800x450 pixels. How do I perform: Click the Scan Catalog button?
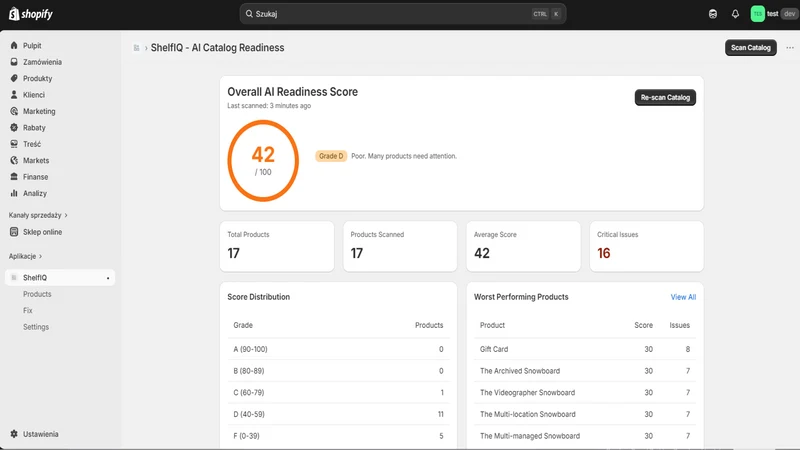coord(751,47)
